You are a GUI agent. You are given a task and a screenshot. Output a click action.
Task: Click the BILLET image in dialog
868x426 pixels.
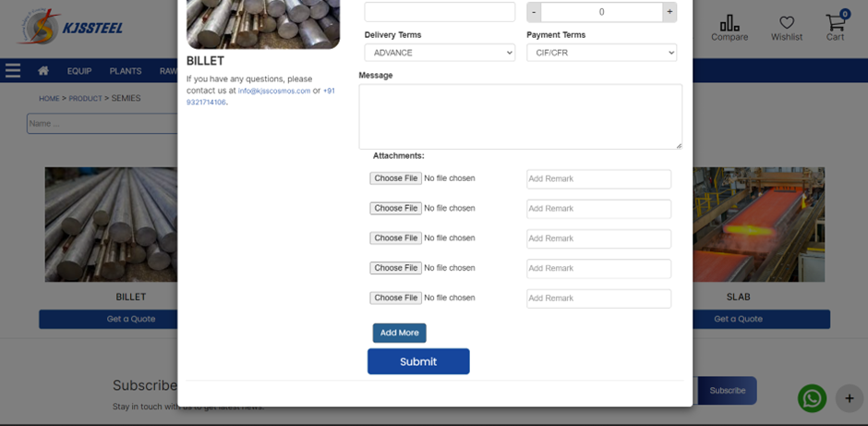263,24
